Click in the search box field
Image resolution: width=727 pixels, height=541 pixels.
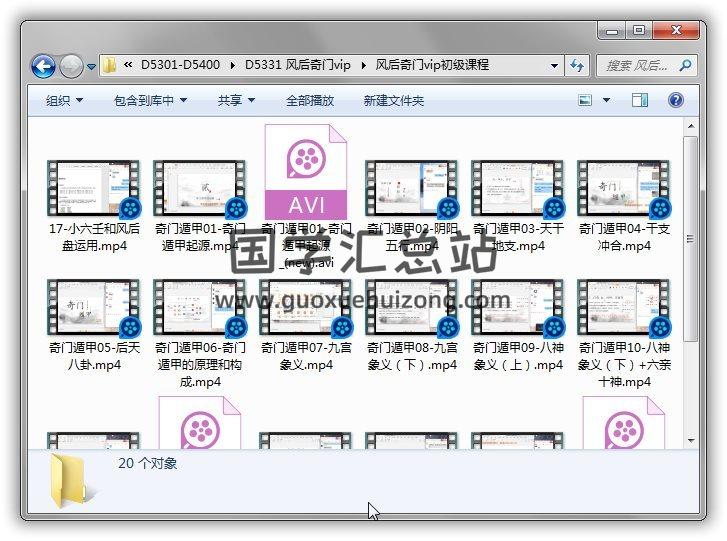pyautogui.click(x=636, y=66)
